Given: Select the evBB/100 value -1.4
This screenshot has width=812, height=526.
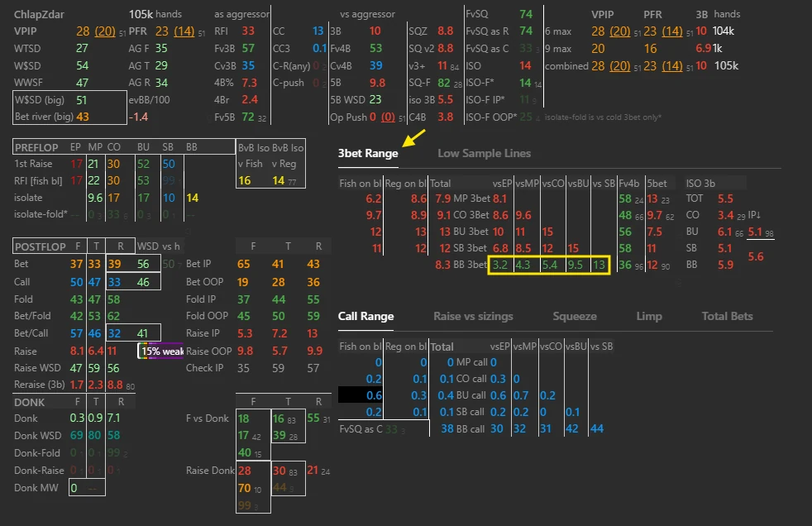Looking at the screenshot, I should tap(138, 117).
